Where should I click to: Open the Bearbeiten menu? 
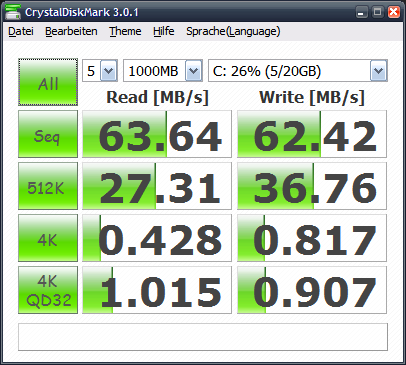click(x=71, y=31)
